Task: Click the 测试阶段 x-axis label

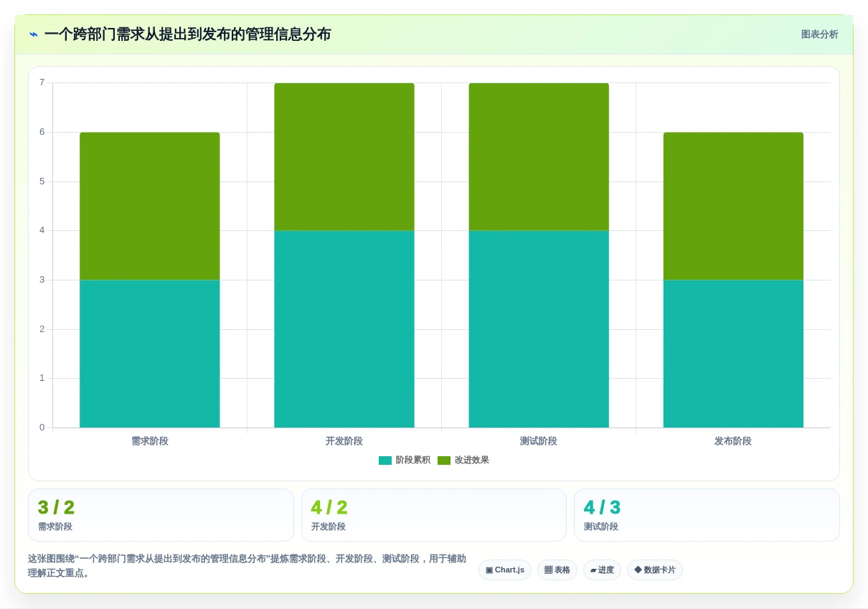Action: pyautogui.click(x=539, y=441)
